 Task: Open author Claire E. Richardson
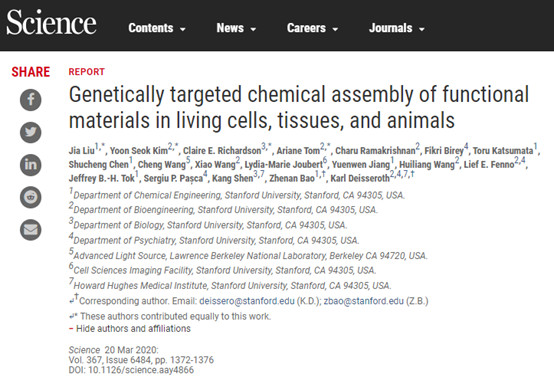[222, 151]
